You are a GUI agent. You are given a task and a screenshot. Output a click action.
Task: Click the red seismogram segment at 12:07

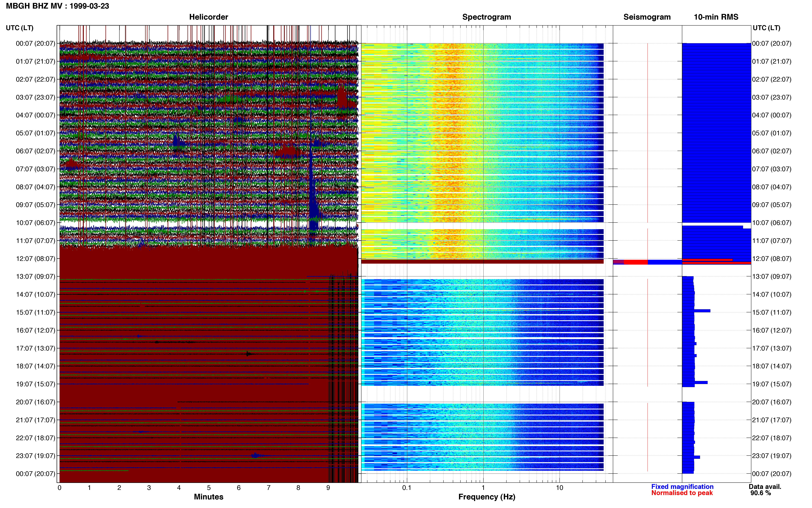pos(635,262)
